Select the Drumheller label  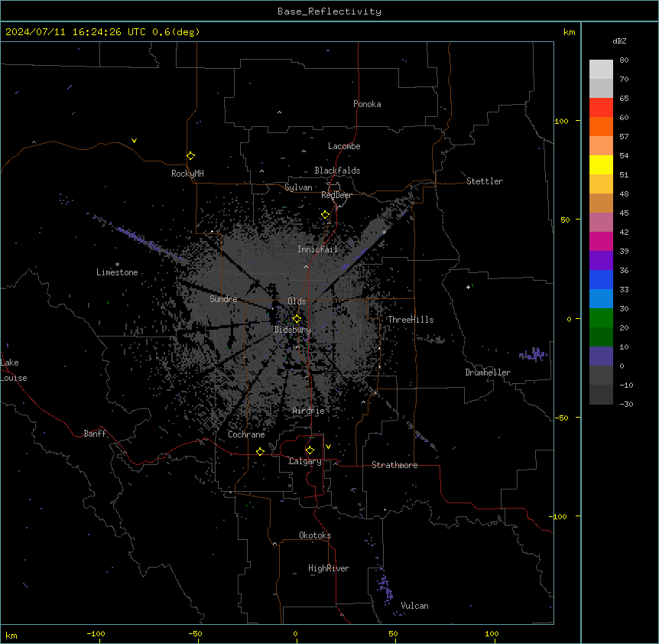coord(488,372)
